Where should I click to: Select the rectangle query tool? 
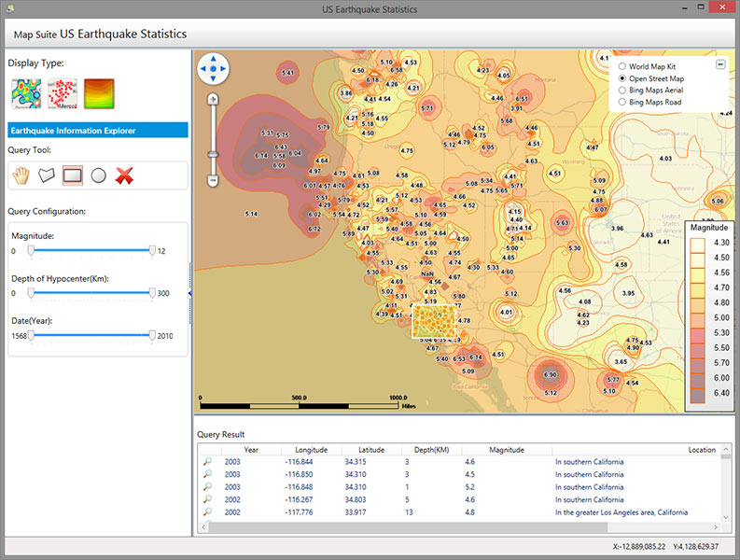point(73,175)
